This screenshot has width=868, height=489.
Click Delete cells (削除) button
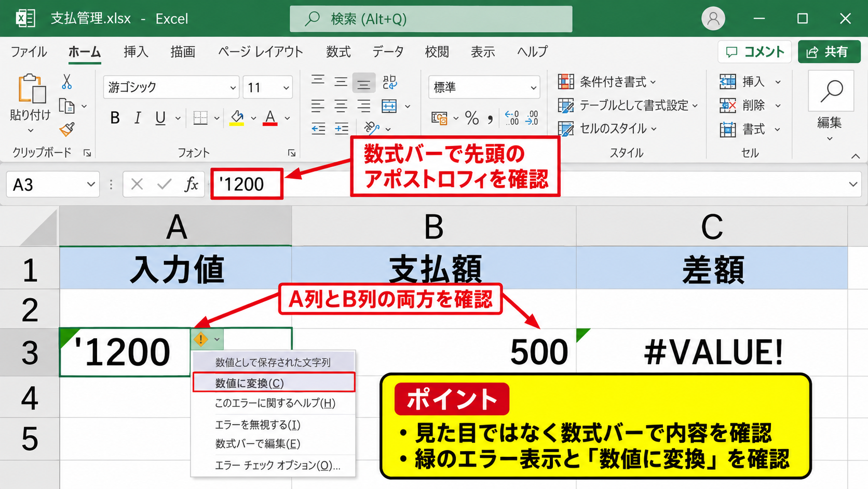[x=750, y=105]
